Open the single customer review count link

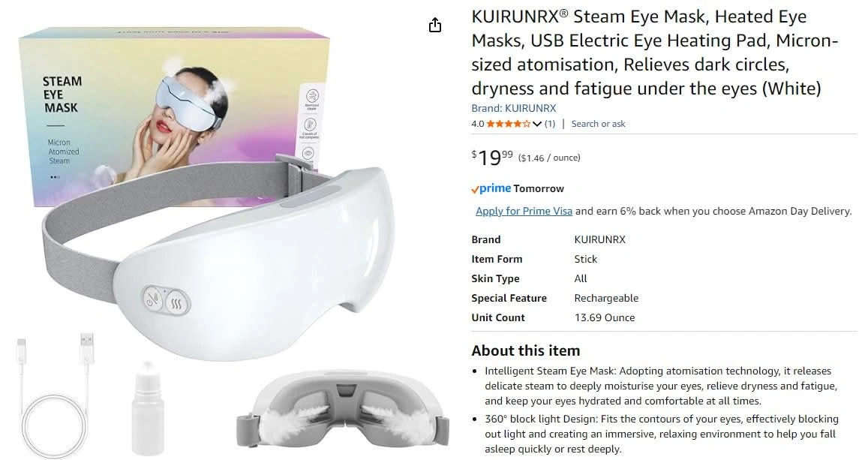tap(550, 123)
